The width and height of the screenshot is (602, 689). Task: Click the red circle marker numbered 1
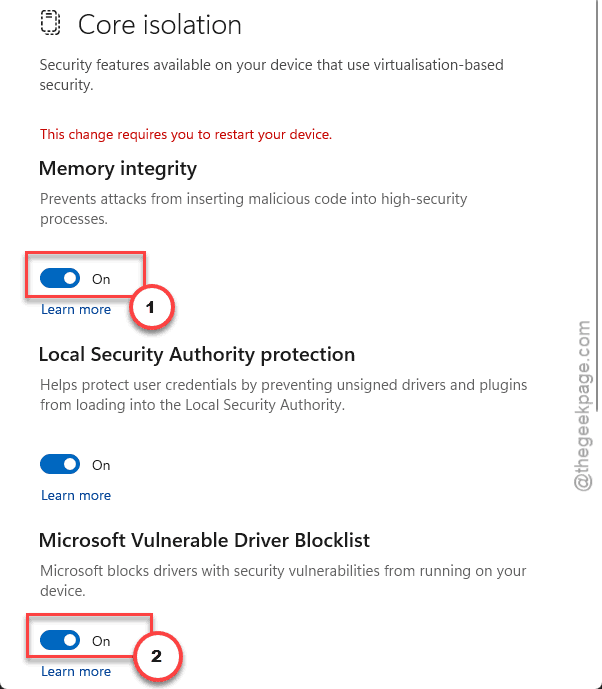point(151,307)
